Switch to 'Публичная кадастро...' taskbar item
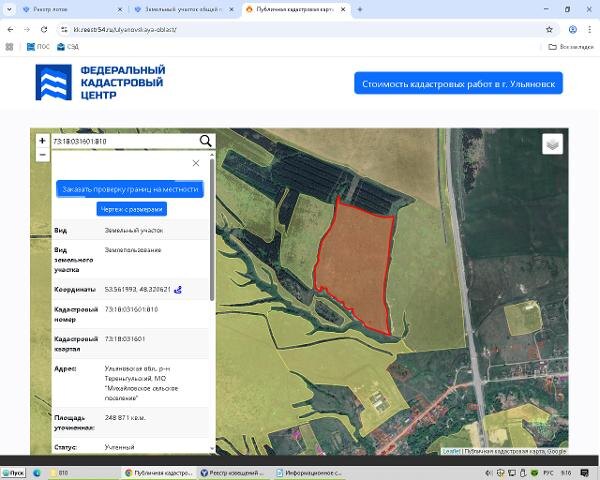The width and height of the screenshot is (600, 480). point(159,473)
